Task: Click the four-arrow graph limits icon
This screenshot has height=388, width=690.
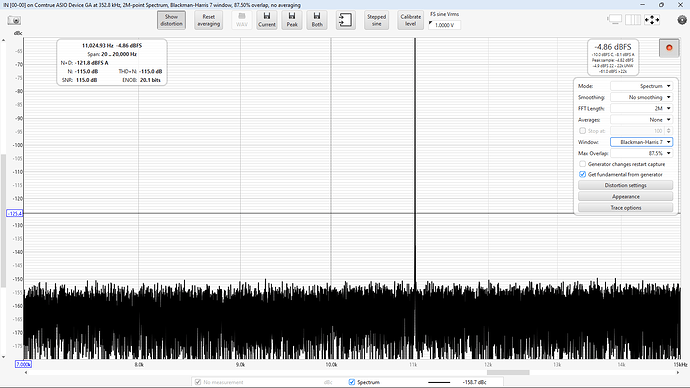Action: coord(652,20)
